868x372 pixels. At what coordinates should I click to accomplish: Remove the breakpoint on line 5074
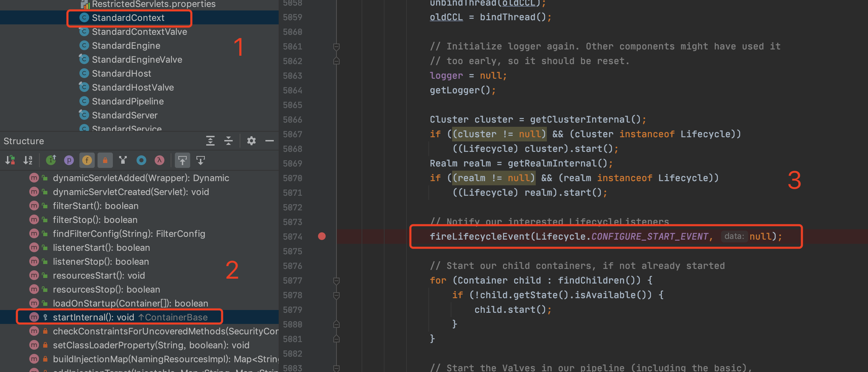pyautogui.click(x=322, y=236)
